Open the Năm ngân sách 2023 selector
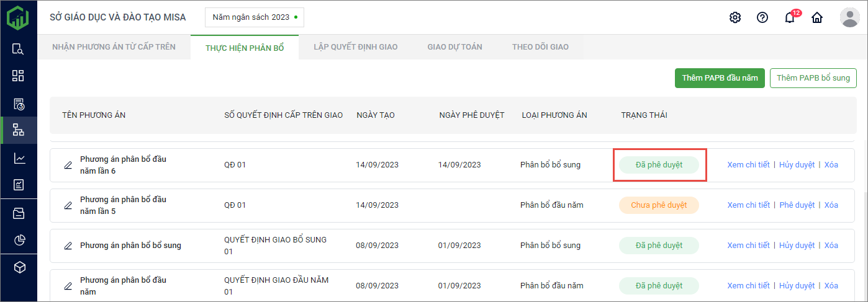This screenshot has height=302, width=868. pos(255,17)
